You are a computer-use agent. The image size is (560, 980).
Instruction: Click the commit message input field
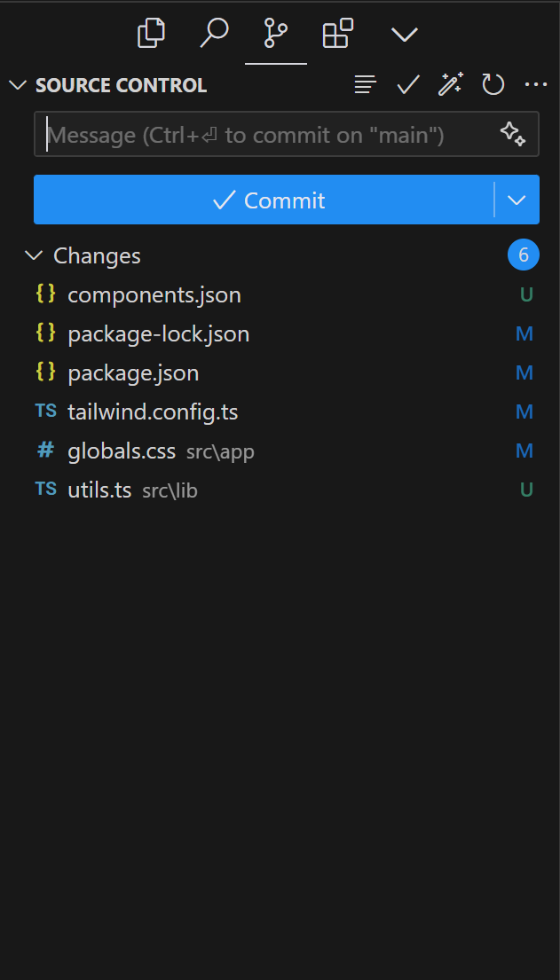pos(266,134)
